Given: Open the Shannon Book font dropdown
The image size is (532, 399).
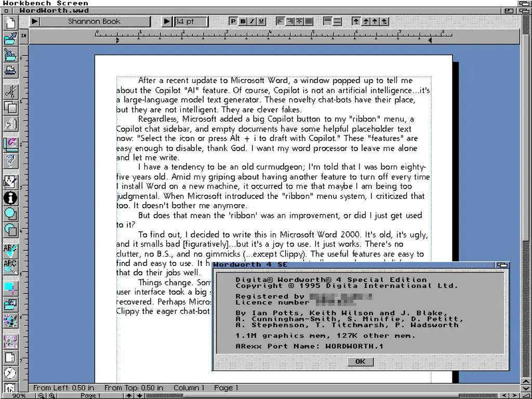Looking at the screenshot, I should [35, 21].
